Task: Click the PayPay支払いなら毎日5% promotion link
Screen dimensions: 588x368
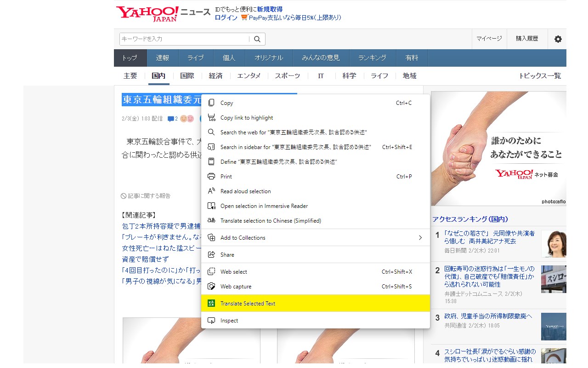Action: 295,17
